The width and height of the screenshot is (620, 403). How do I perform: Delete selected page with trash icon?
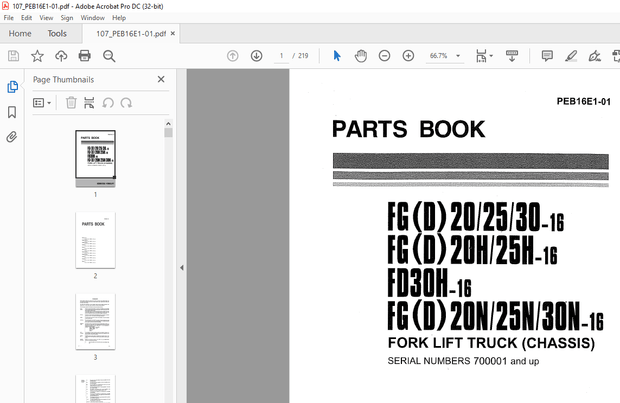tap(71, 103)
